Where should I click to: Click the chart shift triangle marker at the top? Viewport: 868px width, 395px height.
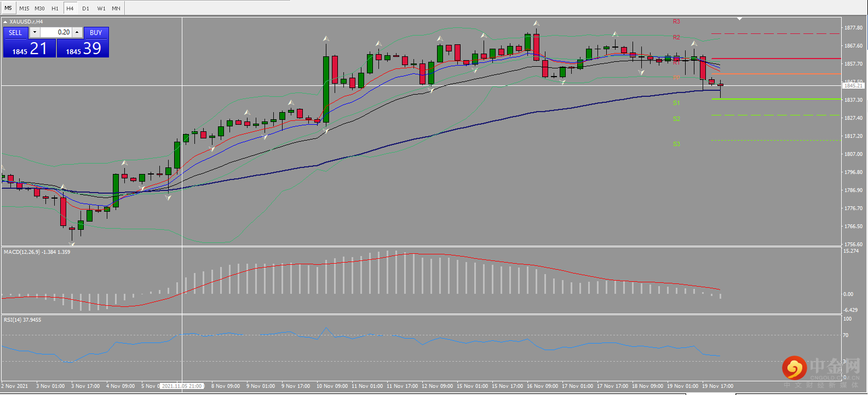pyautogui.click(x=739, y=19)
